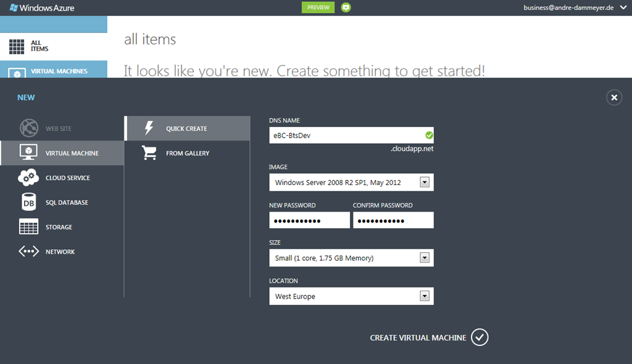The image size is (632, 364).
Task: Choose QUICK CREATE option
Action: (186, 128)
